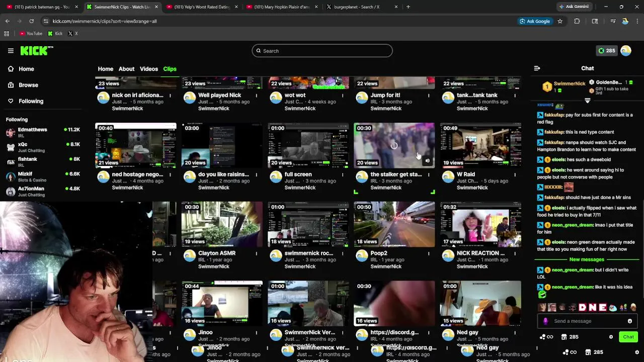Click the Browse icon in the sidebar

11,85
